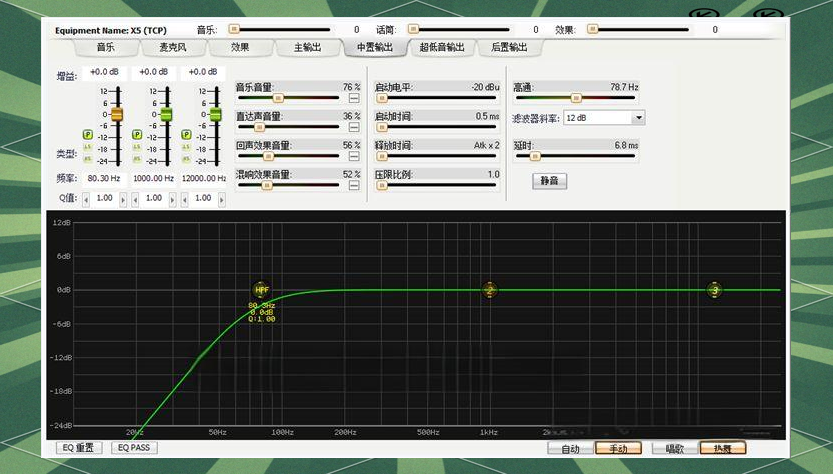Viewport: 833px width, 474px height.
Task: Click the minus box beside 混响效果音量
Action: (x=354, y=185)
